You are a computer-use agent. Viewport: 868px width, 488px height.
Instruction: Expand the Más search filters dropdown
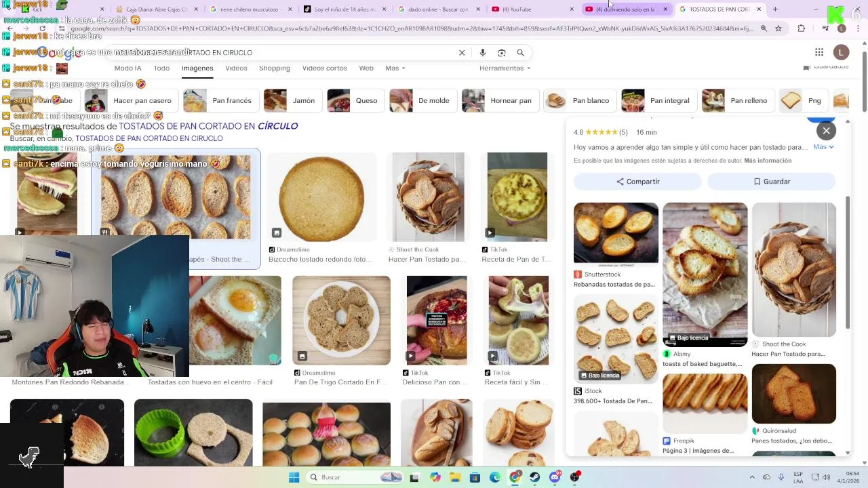point(395,68)
